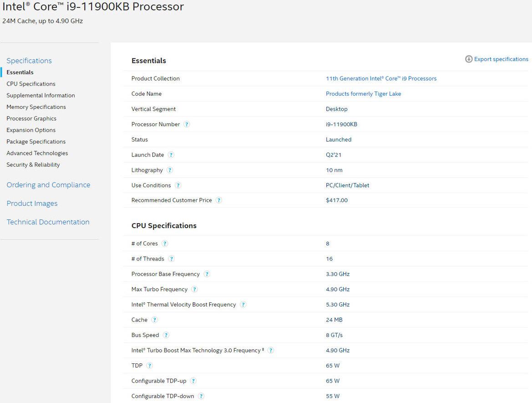Click the 10 nm lithography value

tap(334, 170)
